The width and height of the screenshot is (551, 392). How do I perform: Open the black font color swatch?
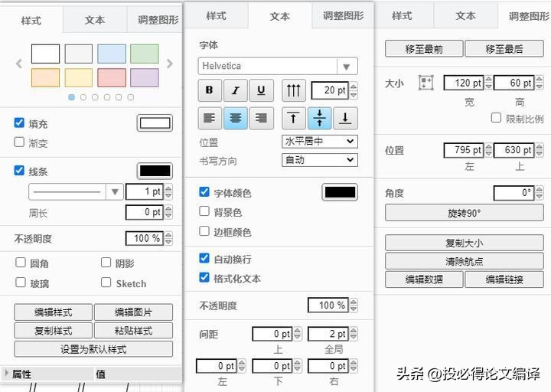pos(340,192)
